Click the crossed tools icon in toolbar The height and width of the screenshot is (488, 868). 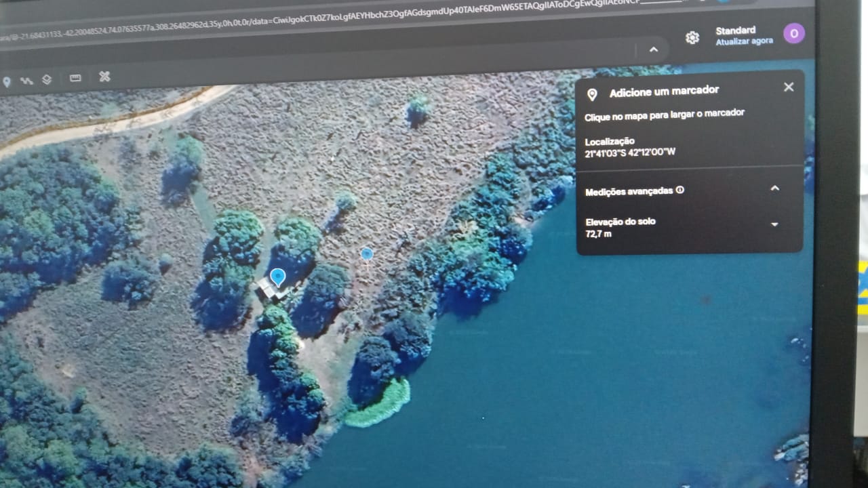tap(104, 77)
